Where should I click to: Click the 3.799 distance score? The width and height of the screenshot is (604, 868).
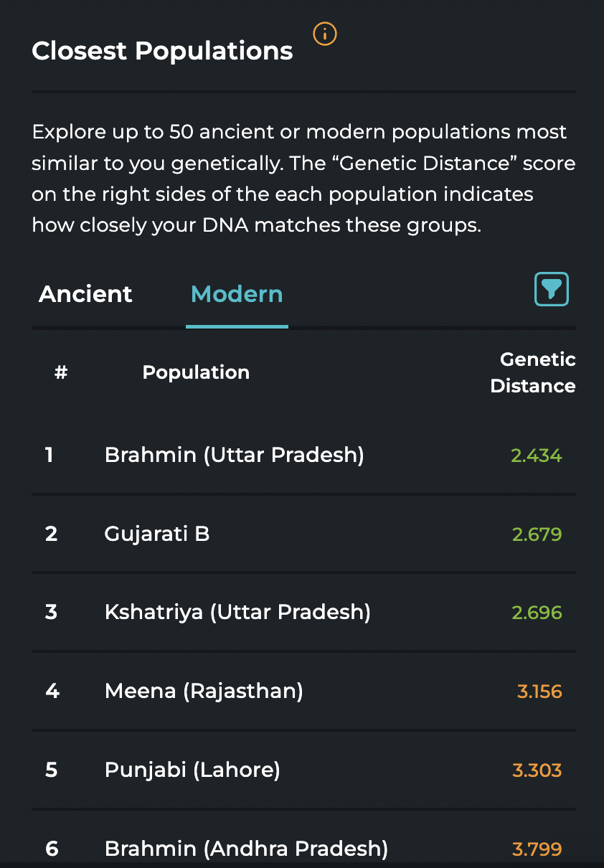pyautogui.click(x=537, y=850)
